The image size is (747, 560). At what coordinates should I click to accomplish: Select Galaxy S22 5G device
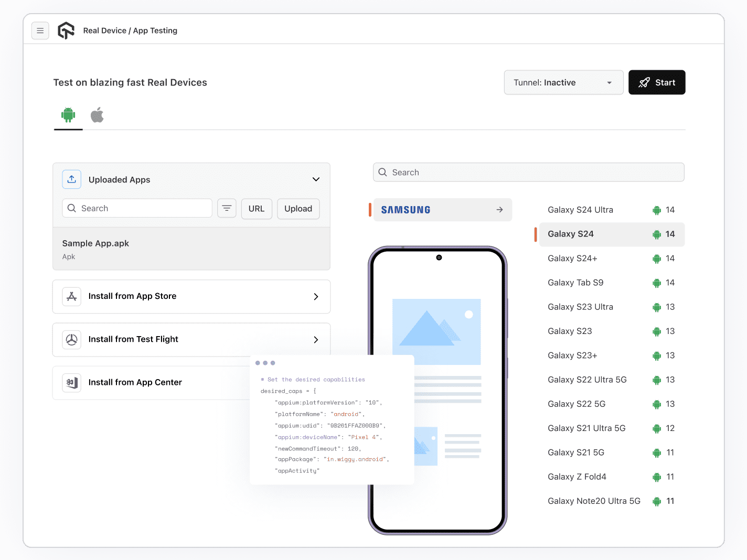click(x=612, y=404)
